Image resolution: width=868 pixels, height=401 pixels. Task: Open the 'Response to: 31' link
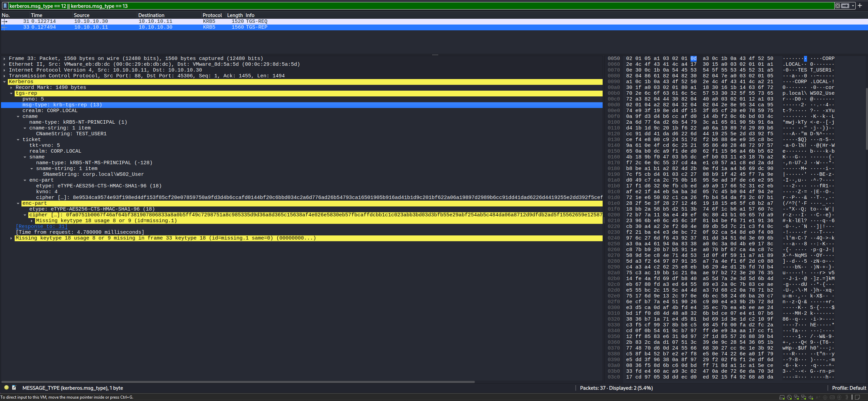(42, 227)
